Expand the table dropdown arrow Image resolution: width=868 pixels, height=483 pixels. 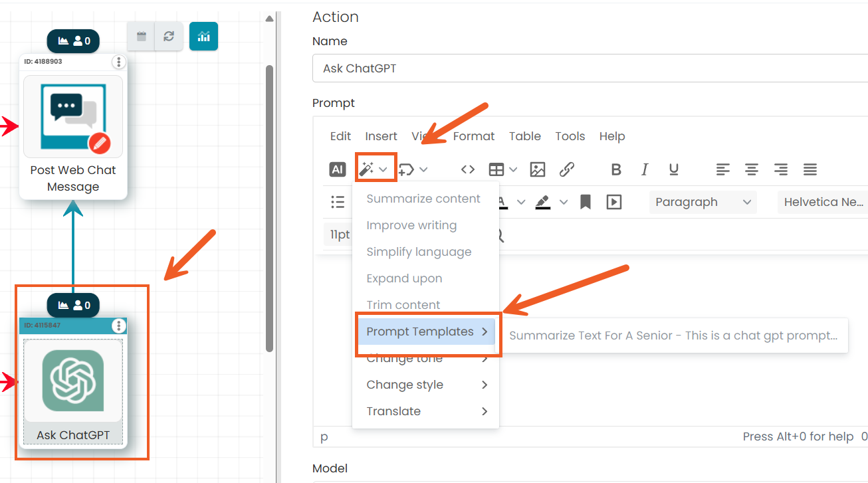[513, 169]
